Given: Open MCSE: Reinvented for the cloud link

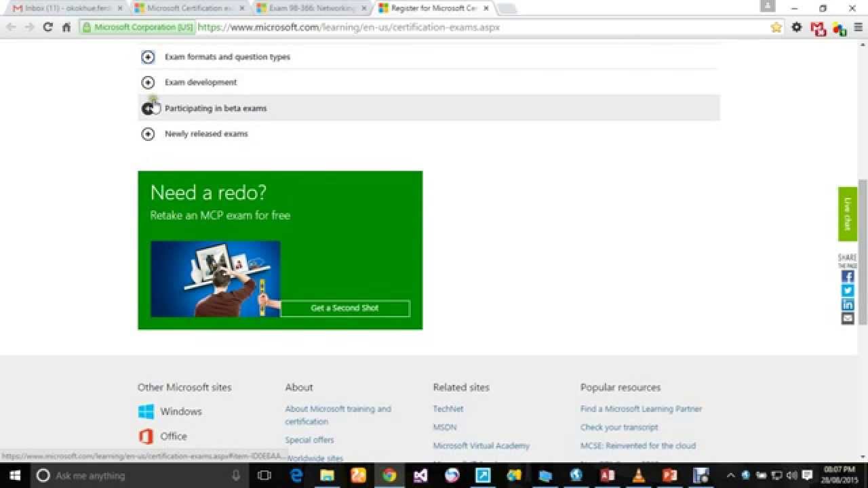Looking at the screenshot, I should (x=638, y=445).
